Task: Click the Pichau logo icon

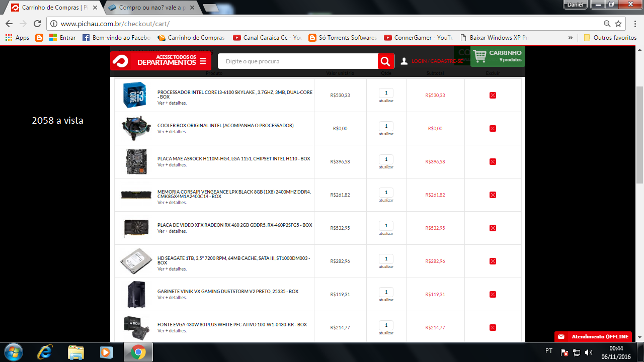Action: [x=120, y=61]
